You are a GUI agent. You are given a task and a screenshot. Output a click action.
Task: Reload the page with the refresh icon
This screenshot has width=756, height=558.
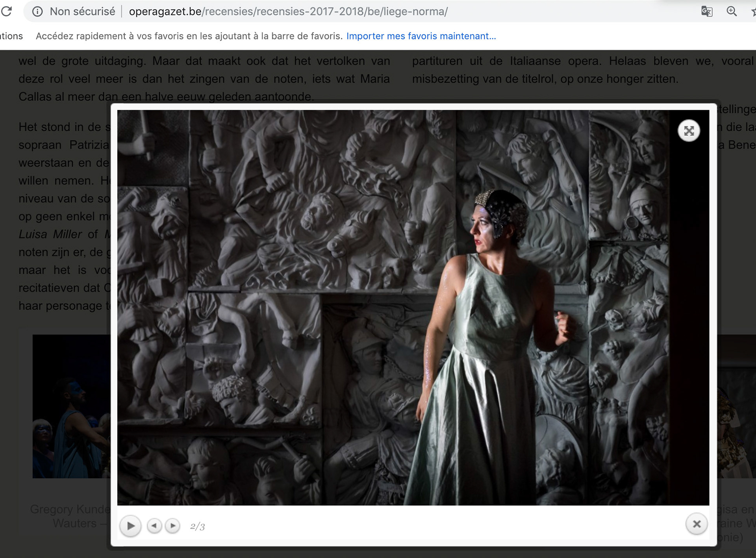(x=6, y=11)
